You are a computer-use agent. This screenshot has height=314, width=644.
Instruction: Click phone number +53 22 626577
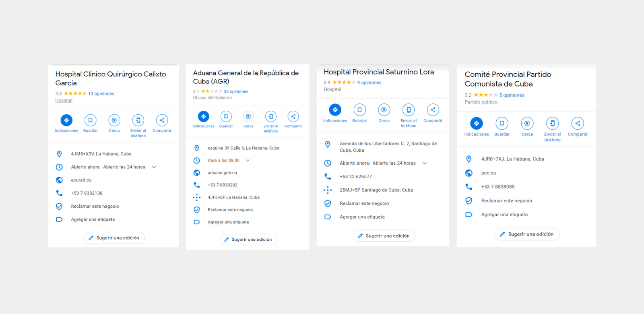tap(356, 176)
